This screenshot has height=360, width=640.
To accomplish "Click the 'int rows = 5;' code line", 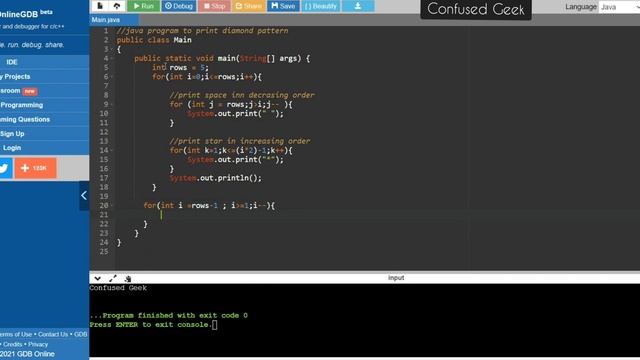I will coord(180,67).
